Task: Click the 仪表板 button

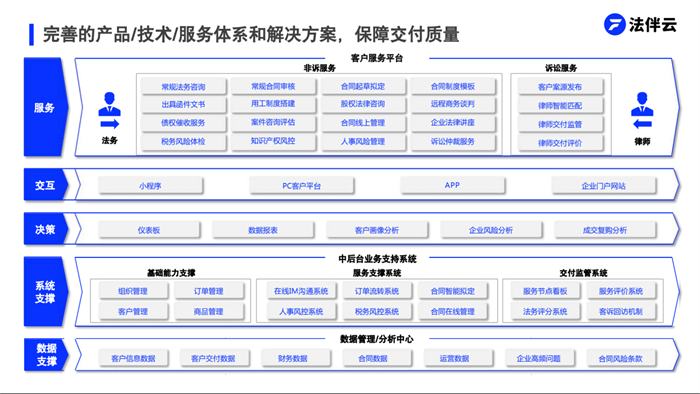Action: click(x=149, y=230)
